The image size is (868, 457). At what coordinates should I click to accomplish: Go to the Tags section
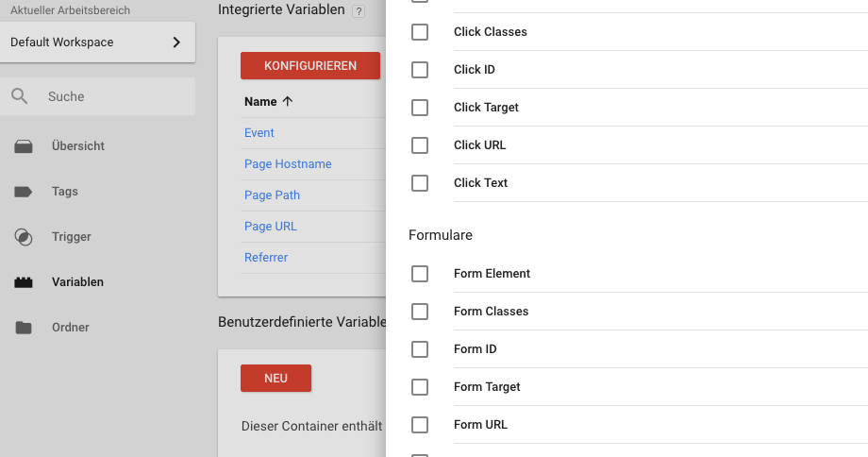65,191
